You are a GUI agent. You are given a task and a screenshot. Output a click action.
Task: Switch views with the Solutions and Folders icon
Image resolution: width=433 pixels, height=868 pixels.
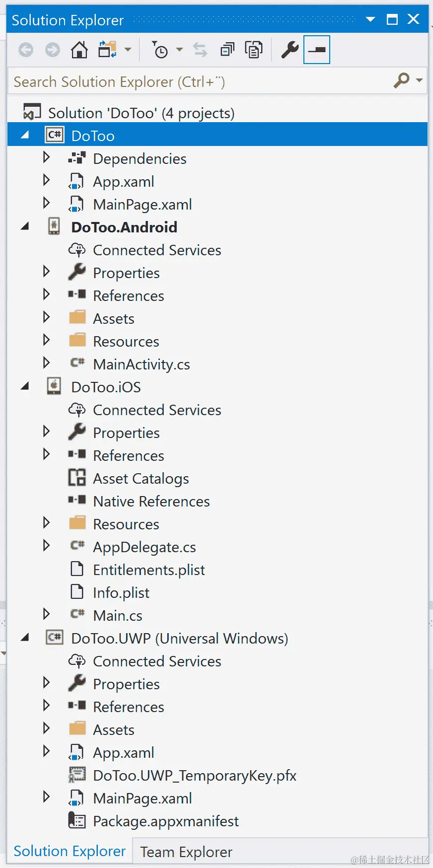pyautogui.click(x=107, y=50)
